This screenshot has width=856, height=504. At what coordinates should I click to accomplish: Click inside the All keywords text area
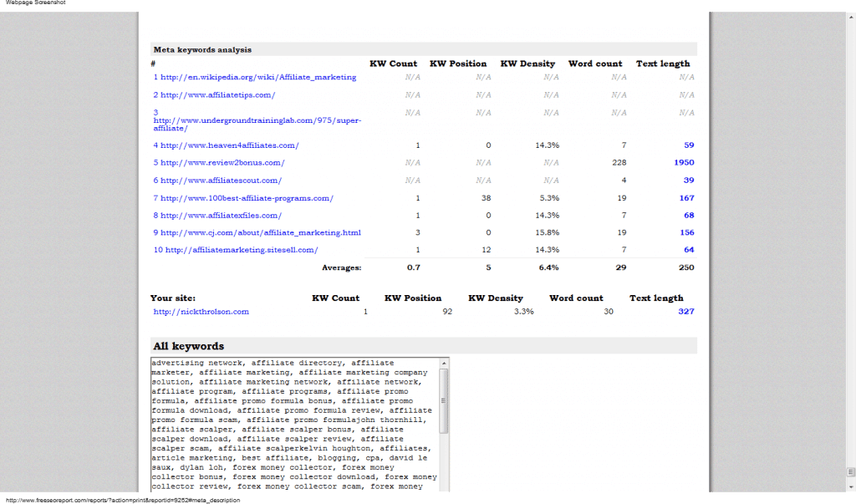tap(295, 425)
